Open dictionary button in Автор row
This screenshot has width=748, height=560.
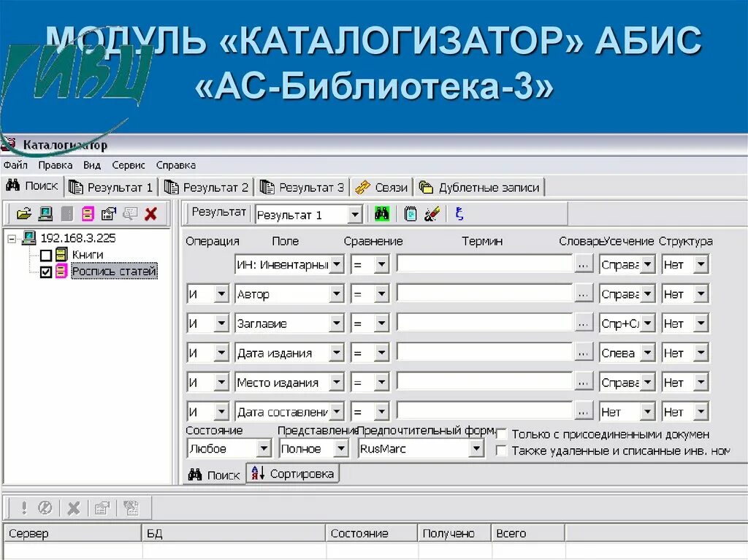point(583,294)
